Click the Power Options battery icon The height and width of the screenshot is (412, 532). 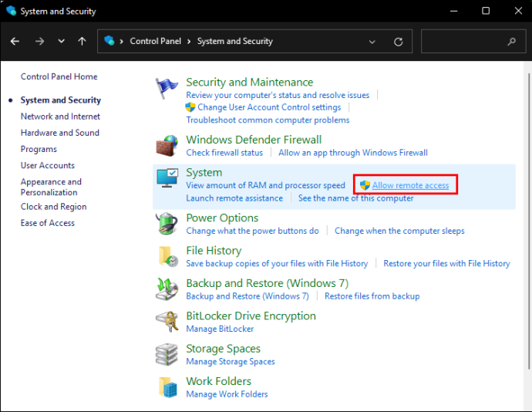[x=167, y=224]
